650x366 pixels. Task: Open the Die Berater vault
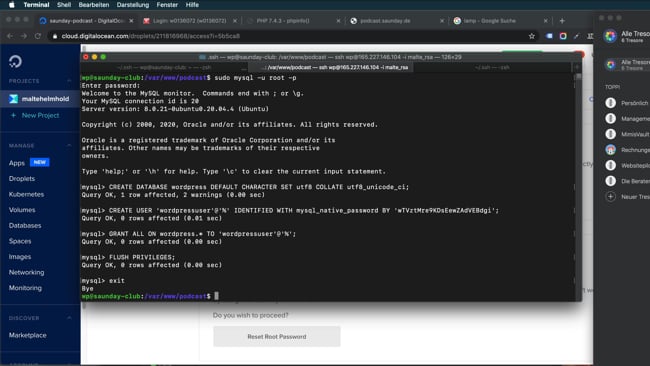[627, 181]
